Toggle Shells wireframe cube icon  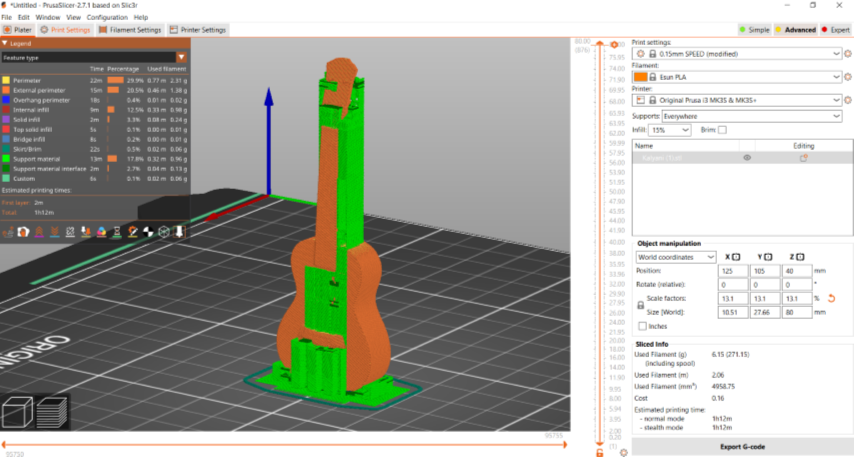(163, 232)
